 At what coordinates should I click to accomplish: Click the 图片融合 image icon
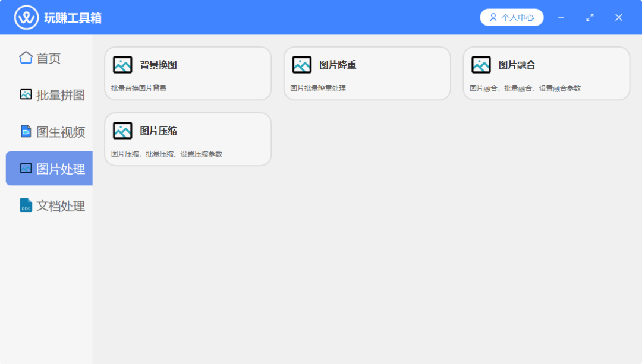click(480, 64)
